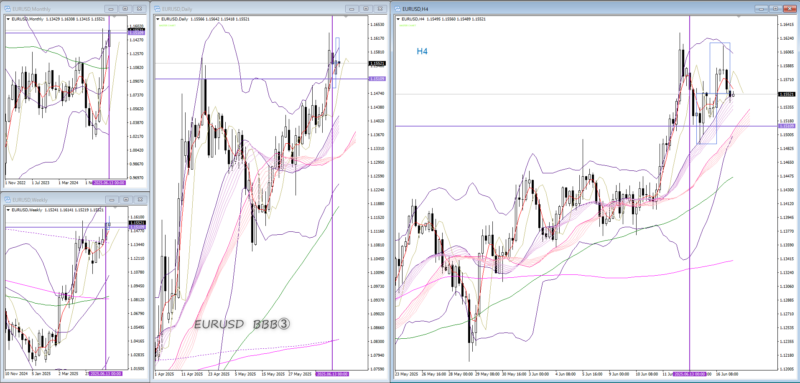
Task: Click the 2 Mar 2025 date on Weekly axis
Action: pos(69,374)
